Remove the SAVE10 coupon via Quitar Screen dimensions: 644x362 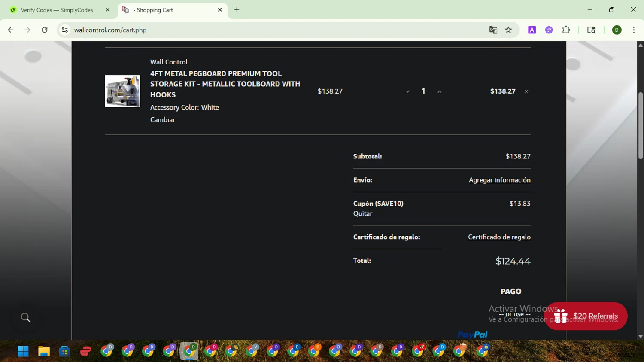[x=363, y=213]
